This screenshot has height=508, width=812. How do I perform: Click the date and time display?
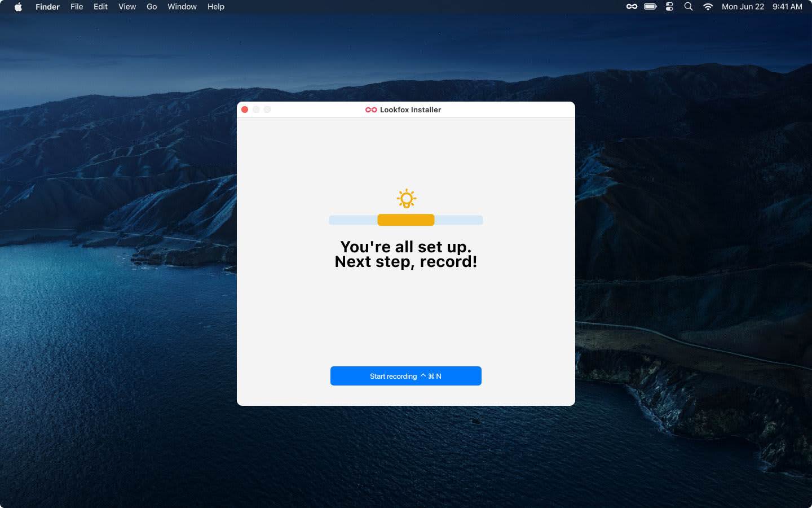[x=762, y=7]
